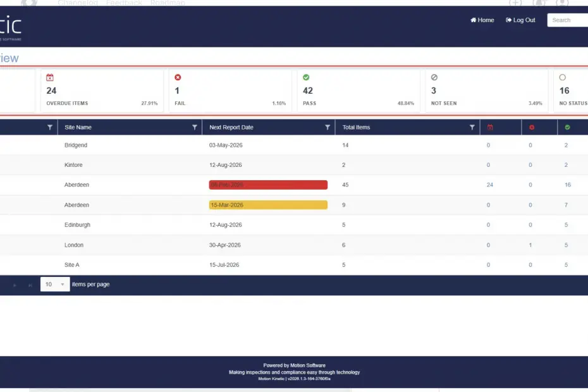This screenshot has width=588, height=392.
Task: Select the Pass summary card
Action: coord(358,91)
